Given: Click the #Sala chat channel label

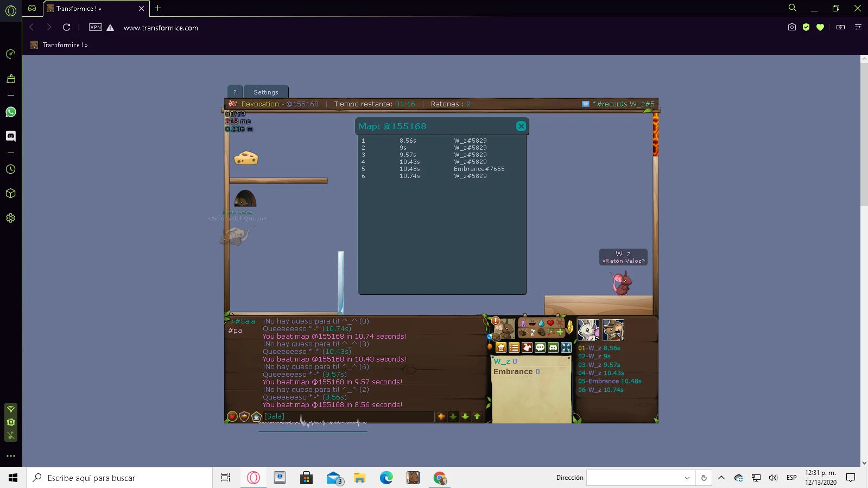Looking at the screenshot, I should tap(243, 321).
